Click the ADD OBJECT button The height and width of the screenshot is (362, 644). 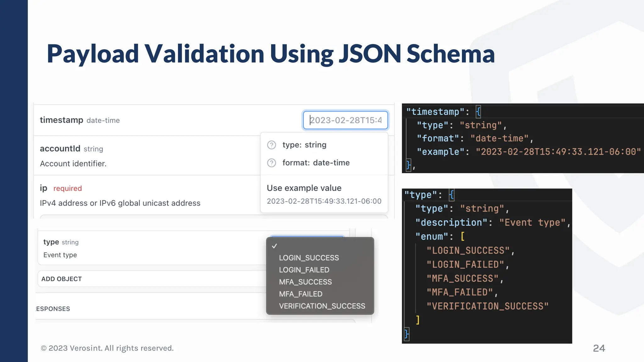[x=62, y=279]
